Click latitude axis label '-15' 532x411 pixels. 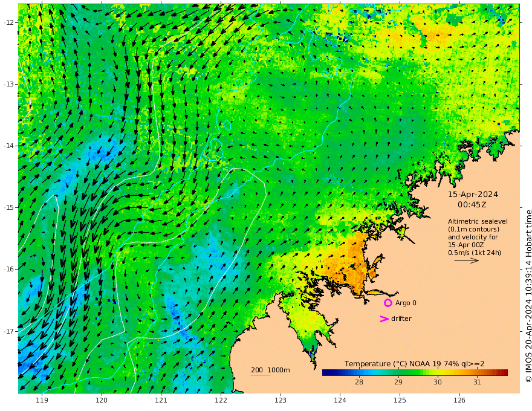click(x=9, y=207)
